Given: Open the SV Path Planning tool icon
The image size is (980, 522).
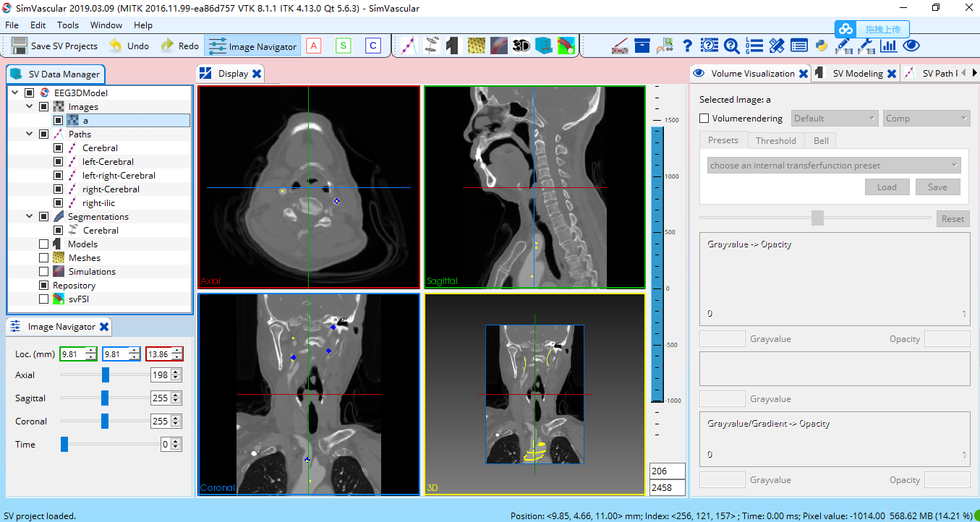Looking at the screenshot, I should point(409,46).
